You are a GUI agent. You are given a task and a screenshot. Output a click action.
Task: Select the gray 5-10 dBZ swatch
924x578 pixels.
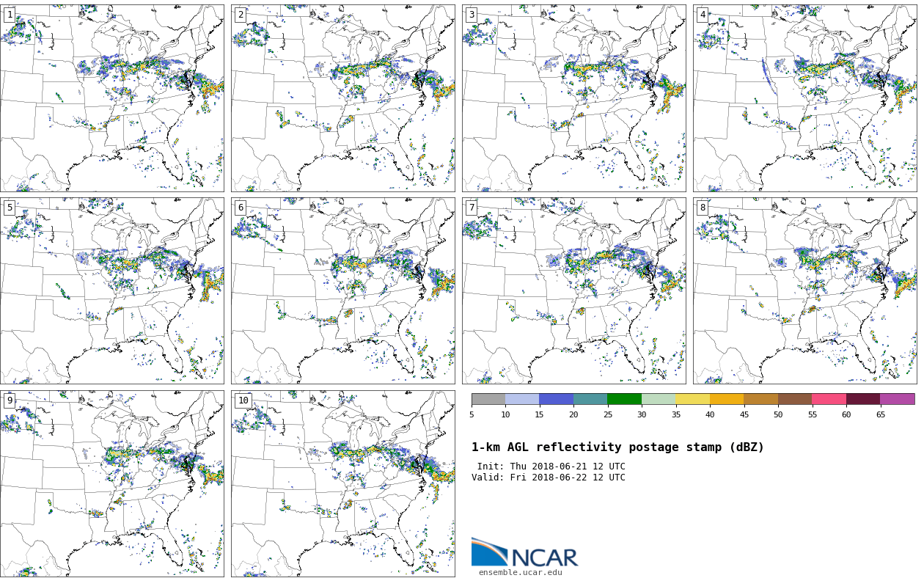[488, 399]
